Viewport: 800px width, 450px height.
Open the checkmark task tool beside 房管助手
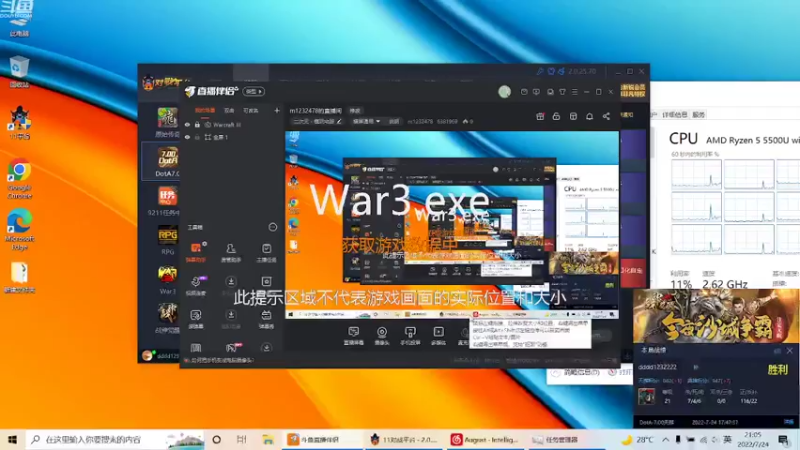click(266, 252)
